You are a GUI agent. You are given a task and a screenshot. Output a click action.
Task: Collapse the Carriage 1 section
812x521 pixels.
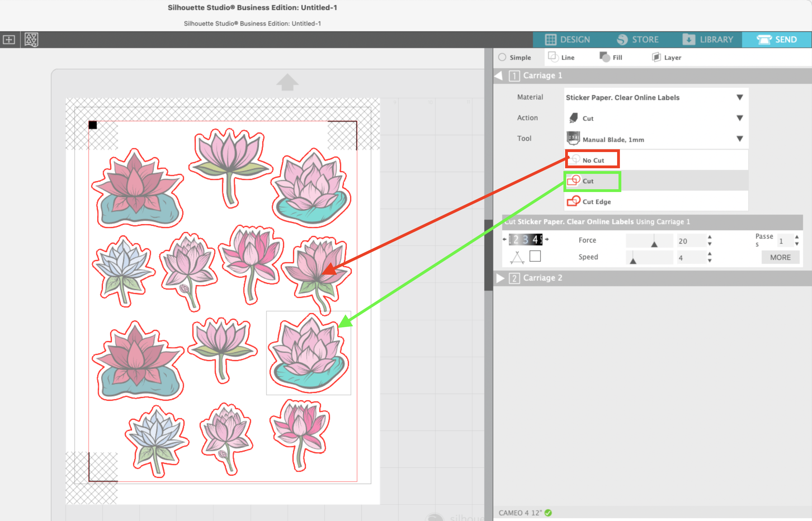coord(498,75)
